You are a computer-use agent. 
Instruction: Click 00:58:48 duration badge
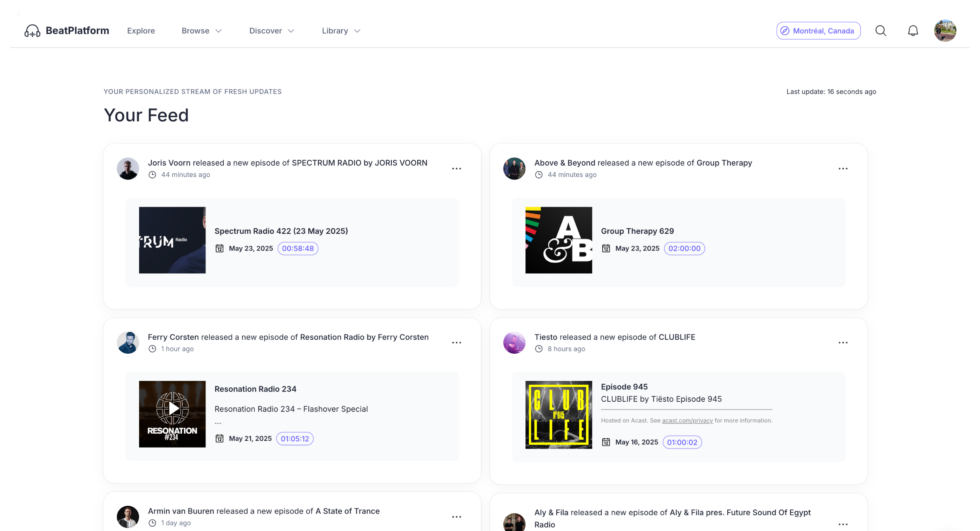298,248
